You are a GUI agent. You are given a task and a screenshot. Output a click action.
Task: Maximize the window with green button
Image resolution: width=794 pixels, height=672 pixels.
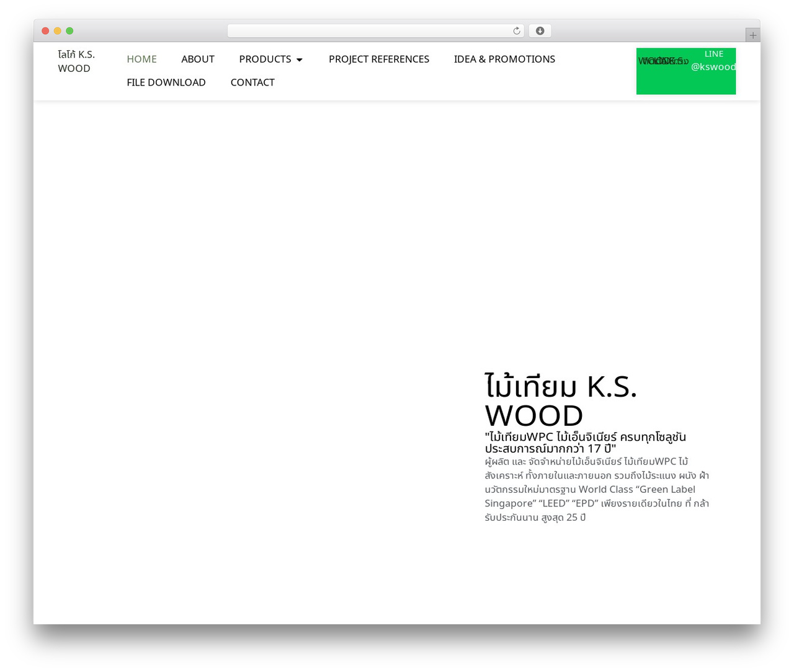(69, 31)
